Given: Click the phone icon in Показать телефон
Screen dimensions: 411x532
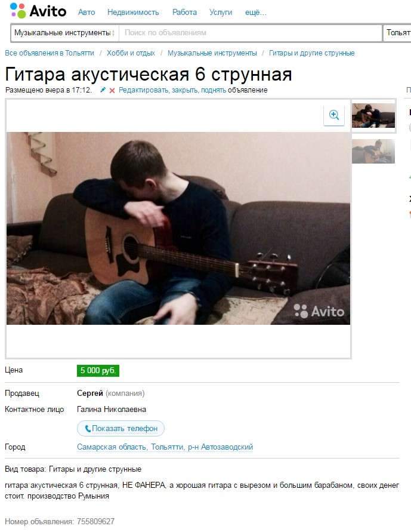Looking at the screenshot, I should [88, 429].
